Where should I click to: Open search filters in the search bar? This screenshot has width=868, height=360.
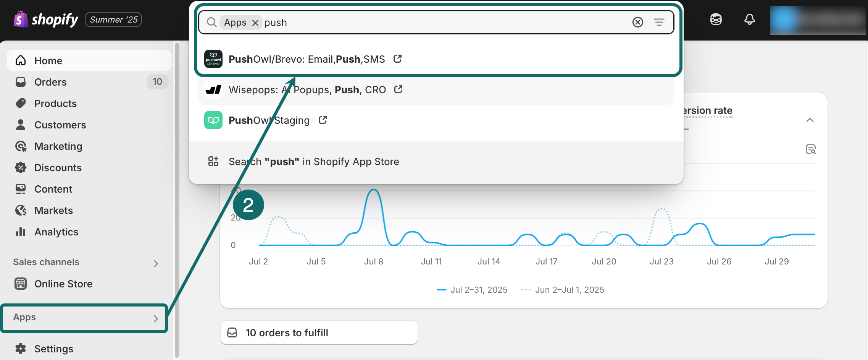click(659, 22)
